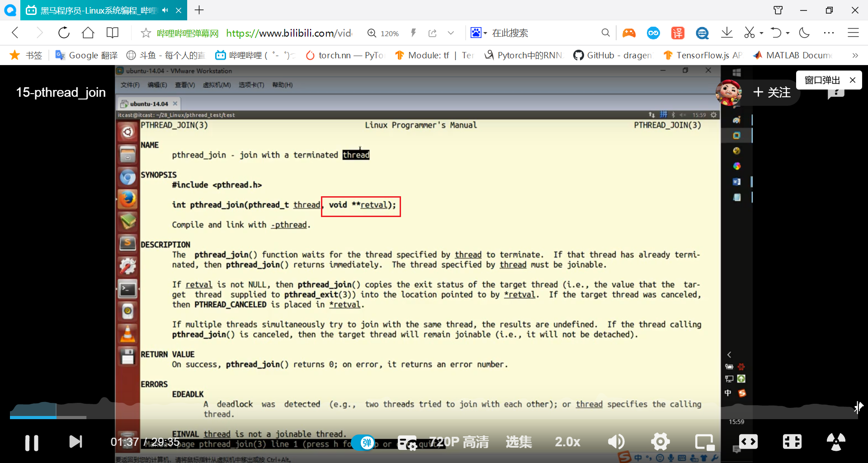Screen dimensions: 868x463
Task: Open the three-dot more menu
Action: click(829, 33)
